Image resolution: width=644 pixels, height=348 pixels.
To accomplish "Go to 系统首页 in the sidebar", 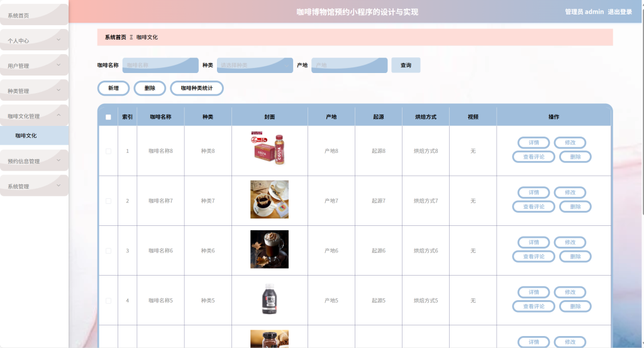I will pos(34,15).
